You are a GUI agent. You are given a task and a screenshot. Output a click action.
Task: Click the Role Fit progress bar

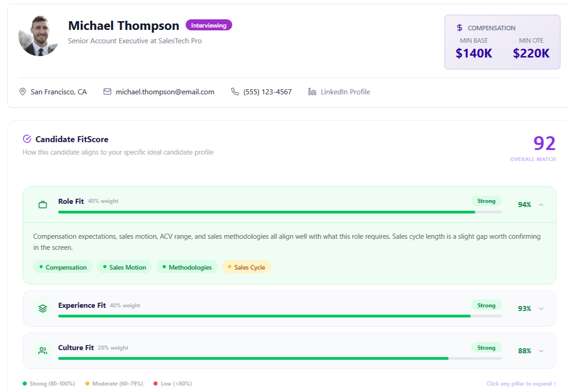tap(280, 212)
